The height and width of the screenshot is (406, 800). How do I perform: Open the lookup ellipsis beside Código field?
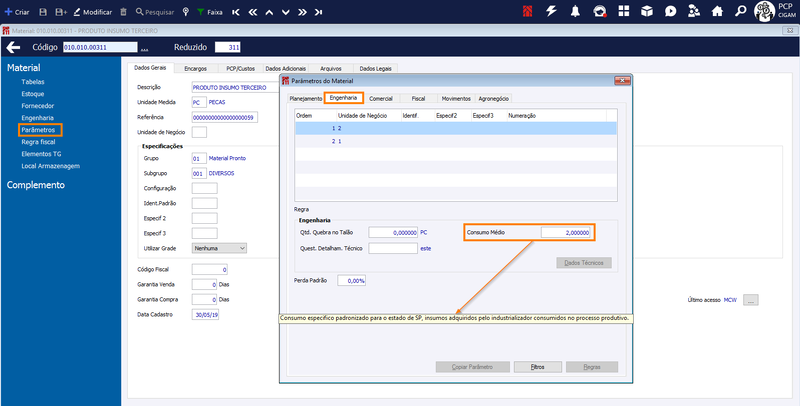pos(144,48)
